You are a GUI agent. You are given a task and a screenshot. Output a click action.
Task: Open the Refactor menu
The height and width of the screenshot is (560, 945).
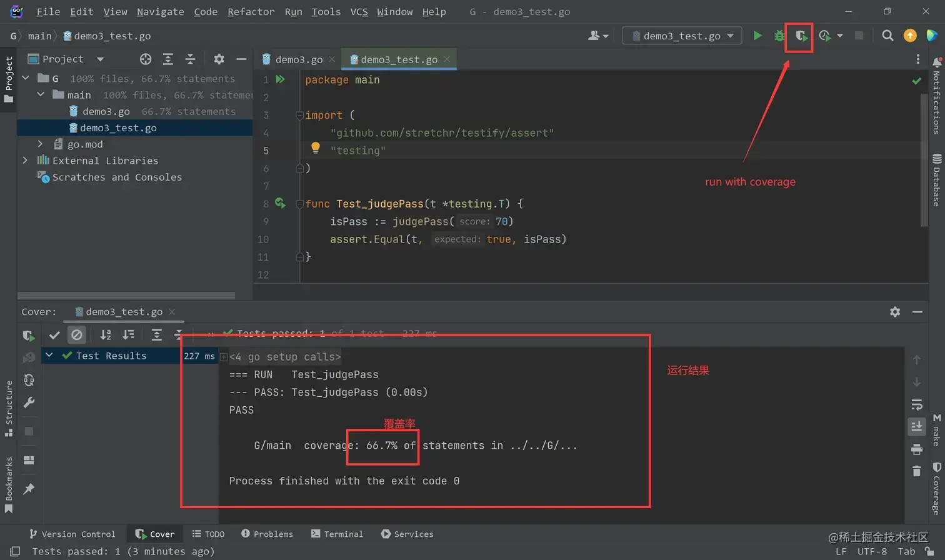[x=251, y=11]
